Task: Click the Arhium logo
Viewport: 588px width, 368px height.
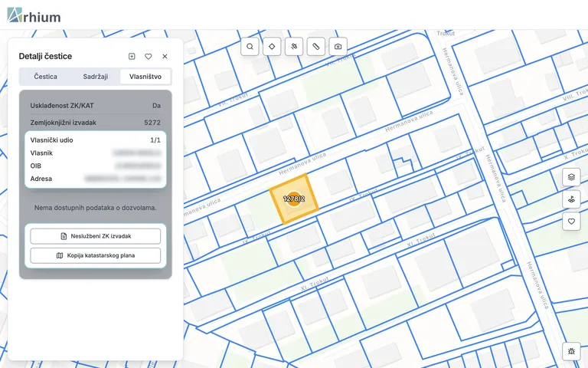Action: [x=34, y=15]
